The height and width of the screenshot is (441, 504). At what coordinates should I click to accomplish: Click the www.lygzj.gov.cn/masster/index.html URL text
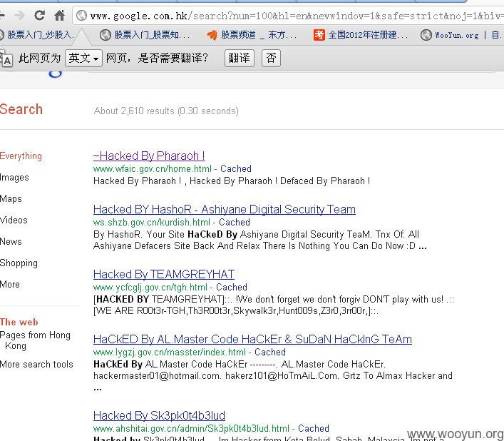tap(170, 352)
